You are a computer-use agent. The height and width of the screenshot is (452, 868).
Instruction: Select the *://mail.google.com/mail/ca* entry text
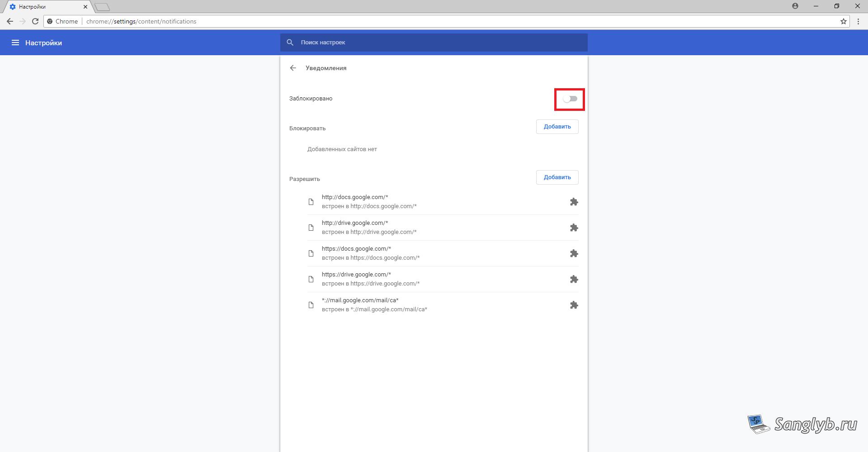pyautogui.click(x=360, y=300)
